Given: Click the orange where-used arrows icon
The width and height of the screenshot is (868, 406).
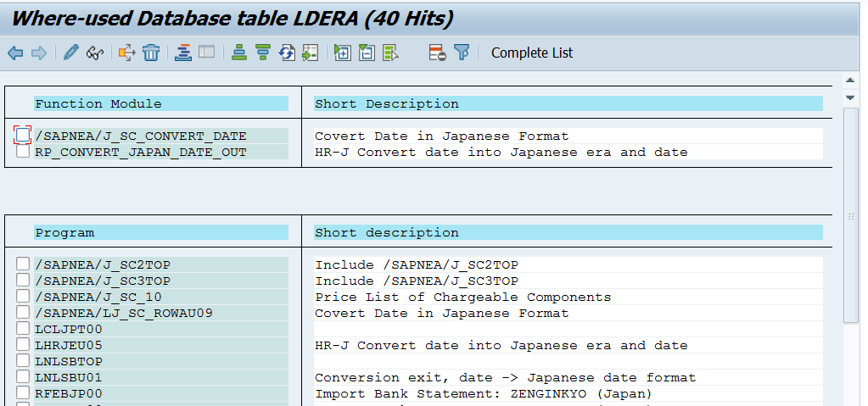Looking at the screenshot, I should click(126, 53).
